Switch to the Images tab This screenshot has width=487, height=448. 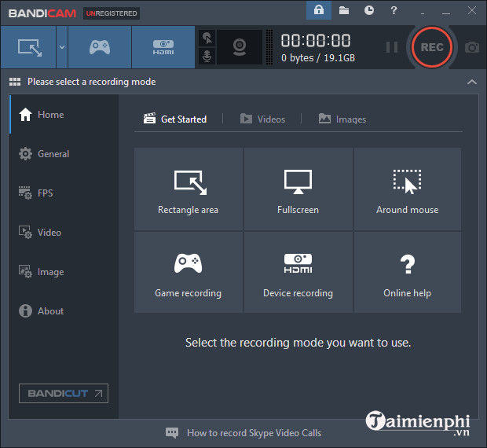point(342,119)
